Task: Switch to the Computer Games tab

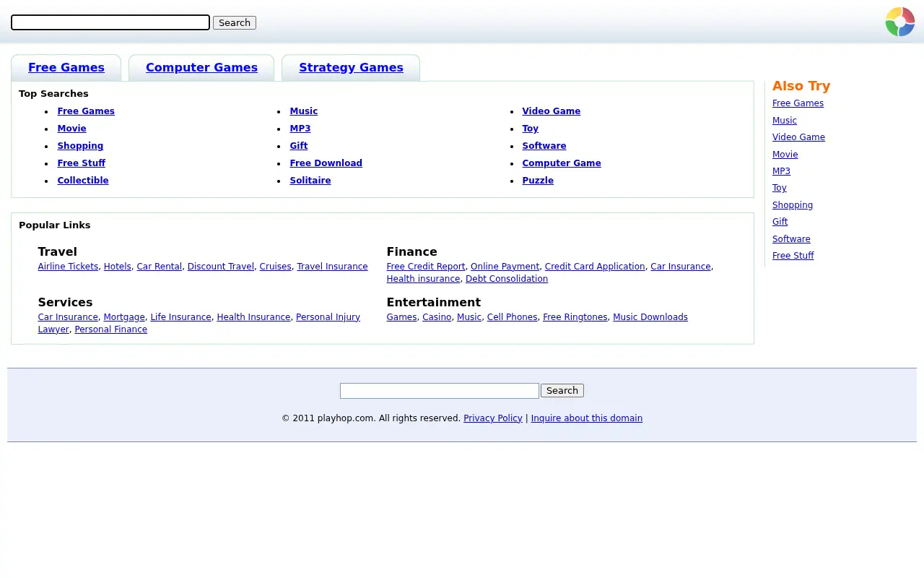Action: click(201, 67)
